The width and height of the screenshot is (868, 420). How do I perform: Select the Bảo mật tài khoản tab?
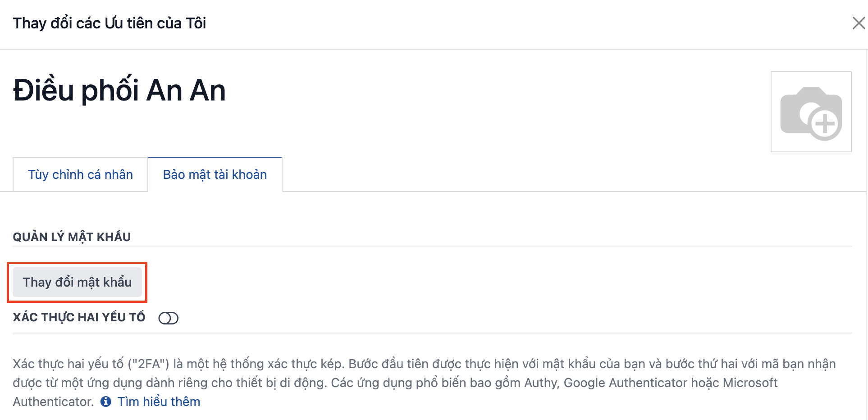coord(215,174)
